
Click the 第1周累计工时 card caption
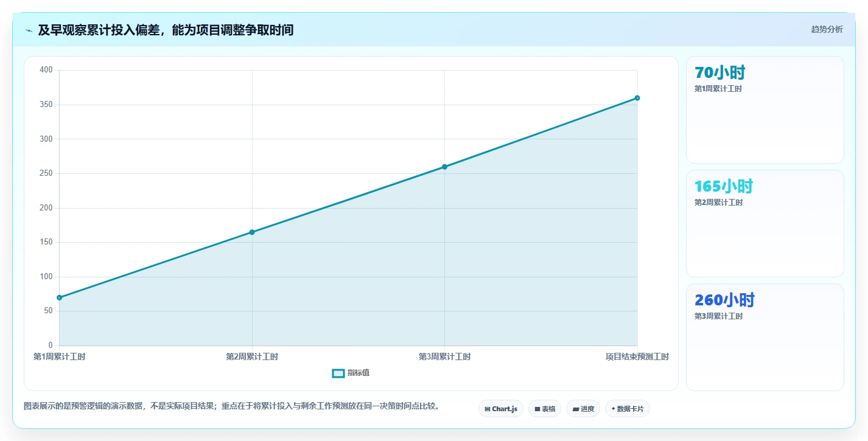click(x=718, y=89)
